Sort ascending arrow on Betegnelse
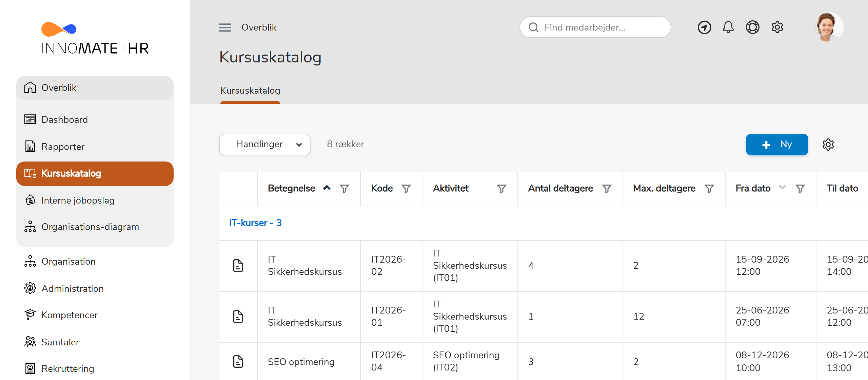This screenshot has height=380, width=868. 327,188
